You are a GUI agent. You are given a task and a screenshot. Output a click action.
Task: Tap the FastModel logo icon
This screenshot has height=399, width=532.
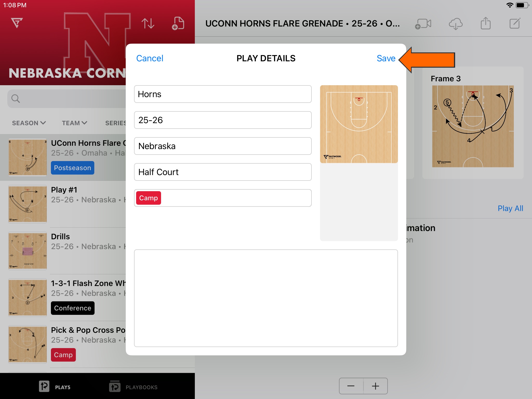tap(17, 23)
